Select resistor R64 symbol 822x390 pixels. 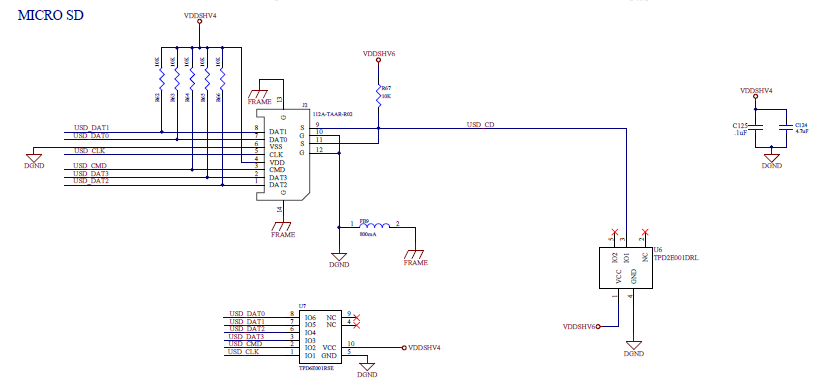(x=192, y=79)
